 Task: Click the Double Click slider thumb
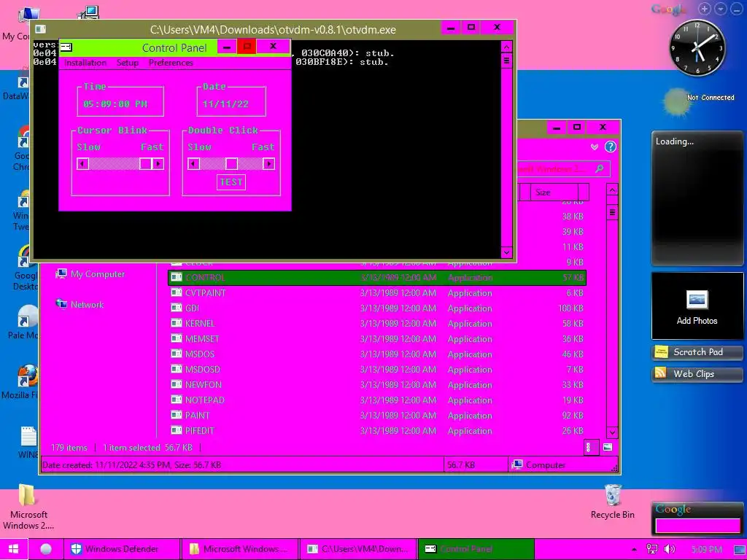pyautogui.click(x=231, y=164)
